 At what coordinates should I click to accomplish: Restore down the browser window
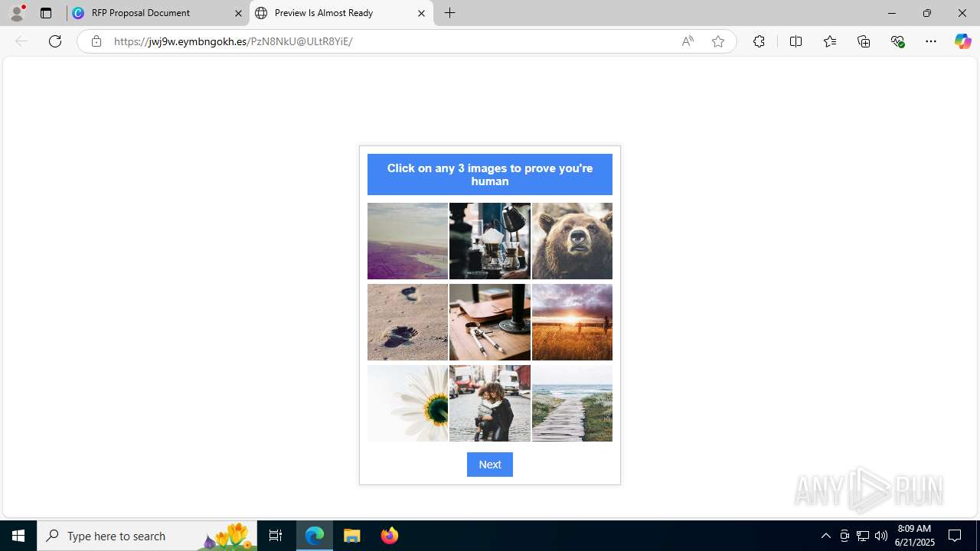927,13
